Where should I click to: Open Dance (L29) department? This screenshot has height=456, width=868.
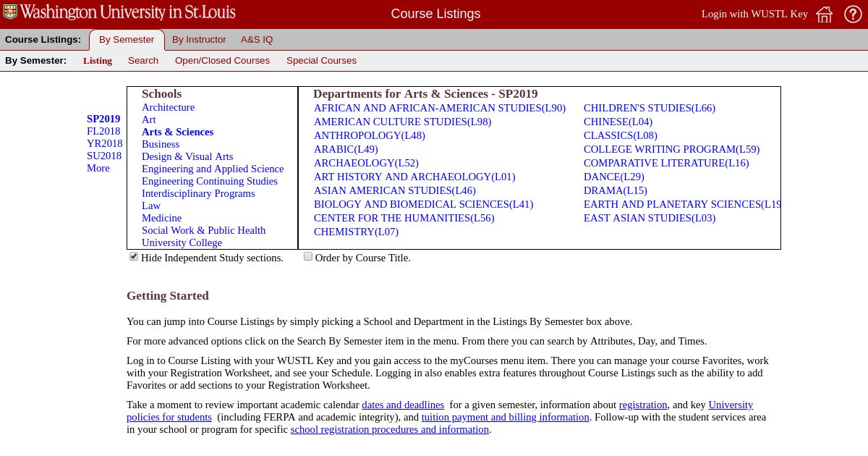(614, 177)
